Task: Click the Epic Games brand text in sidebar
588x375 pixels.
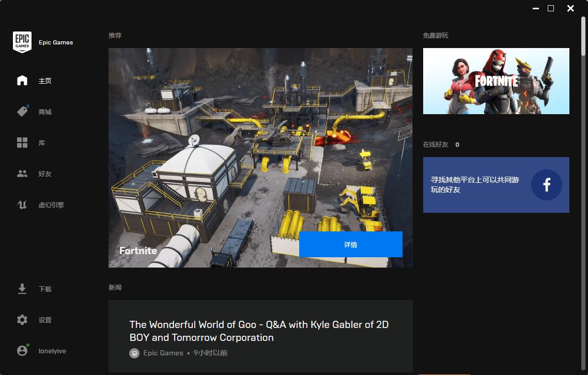Action: coord(56,42)
